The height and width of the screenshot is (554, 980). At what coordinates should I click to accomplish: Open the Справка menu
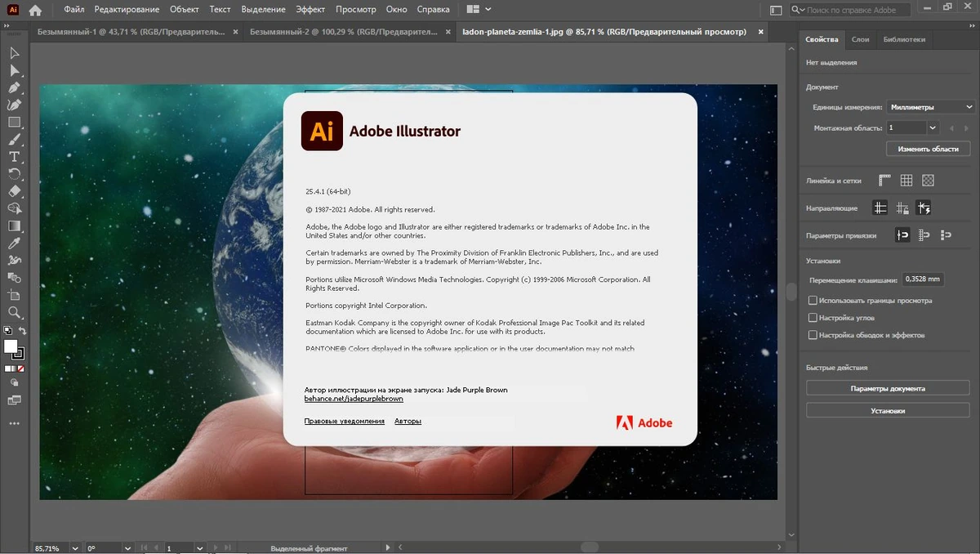pyautogui.click(x=433, y=10)
